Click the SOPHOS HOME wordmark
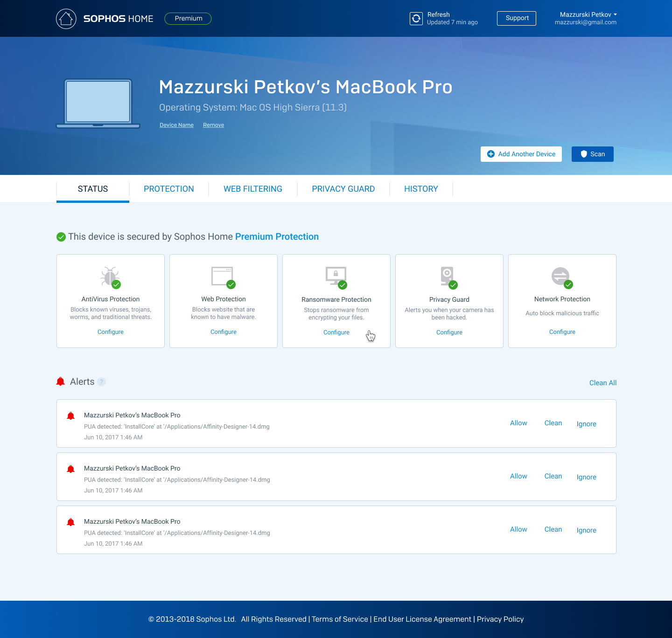This screenshot has width=672, height=638. click(x=118, y=19)
